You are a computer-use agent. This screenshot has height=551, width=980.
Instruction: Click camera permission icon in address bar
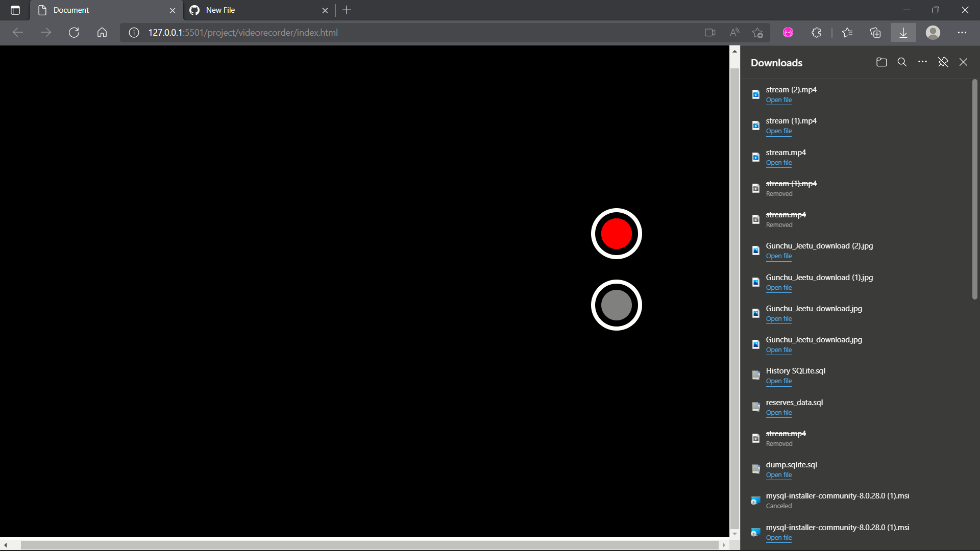pyautogui.click(x=710, y=33)
